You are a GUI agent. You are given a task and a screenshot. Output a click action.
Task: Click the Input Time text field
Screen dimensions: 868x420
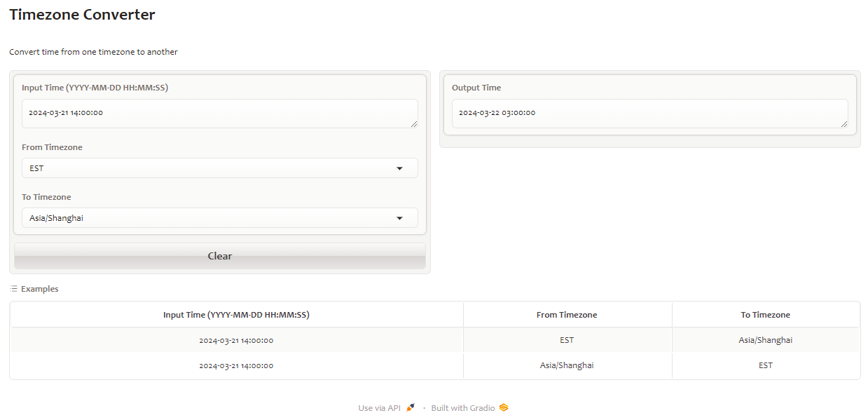(219, 113)
